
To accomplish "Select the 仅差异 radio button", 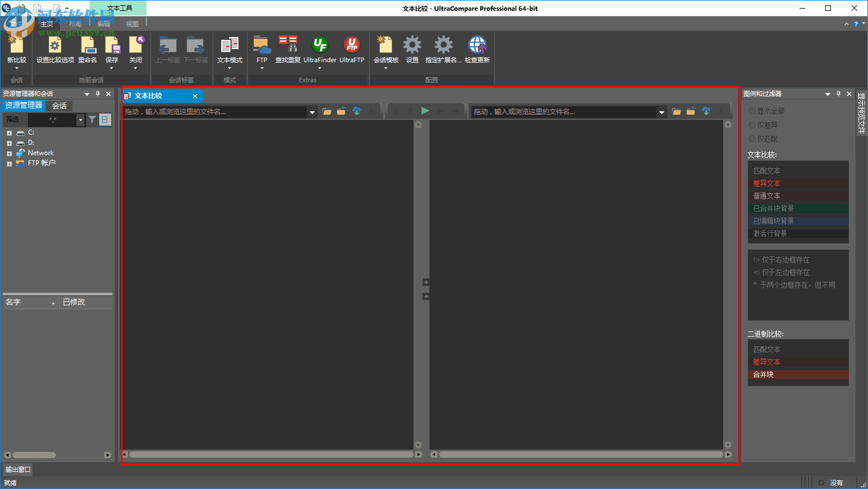I will tap(752, 124).
